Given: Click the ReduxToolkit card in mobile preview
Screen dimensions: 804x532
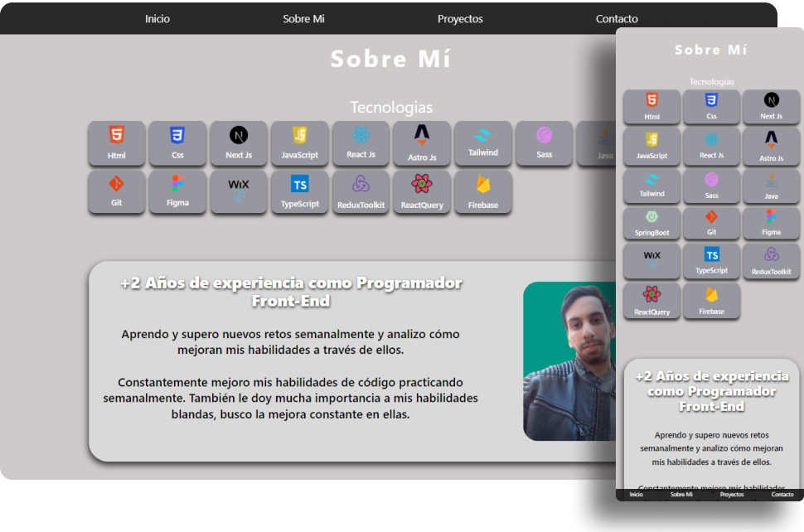Looking at the screenshot, I should 771,261.
